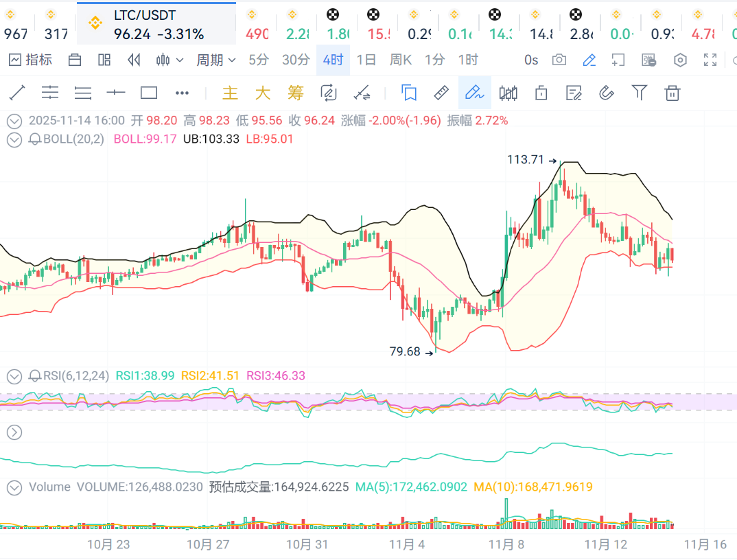
Task: Click the 筹 chip distribution button
Action: (x=295, y=93)
